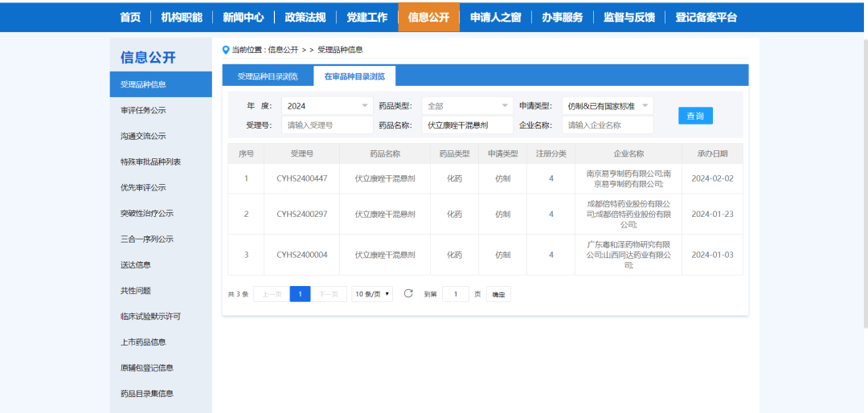Screen dimensions: 868x413
Task: Select 上市药品信息 in left sidebar
Action: coord(143,341)
